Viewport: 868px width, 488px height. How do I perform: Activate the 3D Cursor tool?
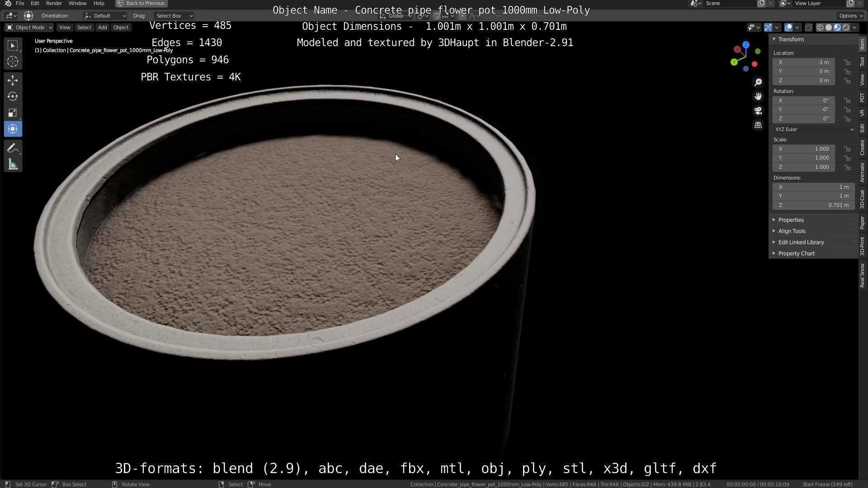(13, 61)
